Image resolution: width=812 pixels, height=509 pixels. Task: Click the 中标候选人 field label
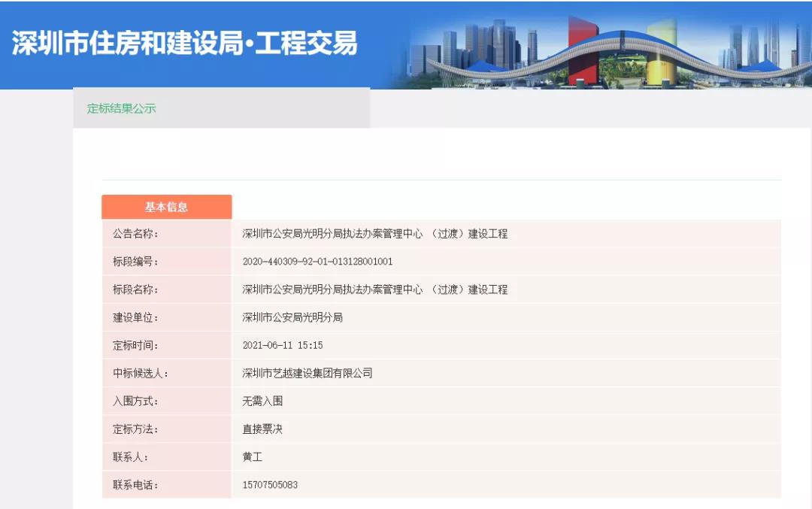[141, 373]
